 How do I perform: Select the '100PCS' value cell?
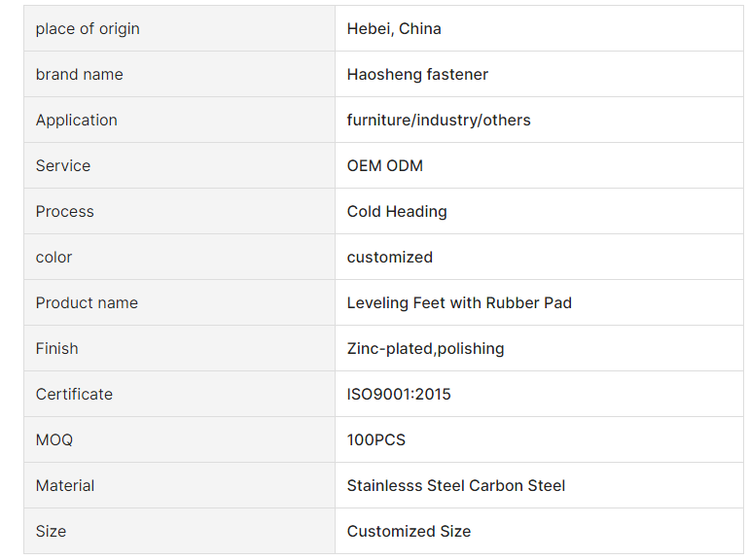click(x=376, y=440)
